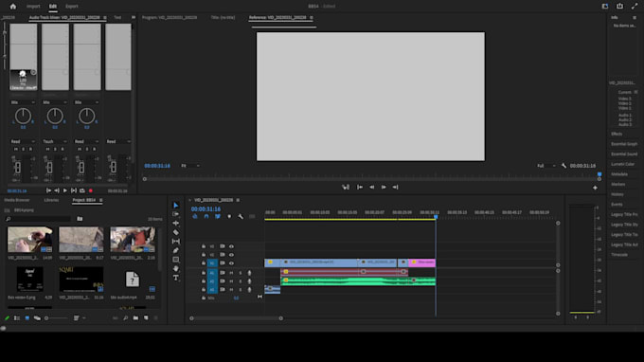
Task: Enable voice-over record on A3 track
Action: click(x=249, y=290)
